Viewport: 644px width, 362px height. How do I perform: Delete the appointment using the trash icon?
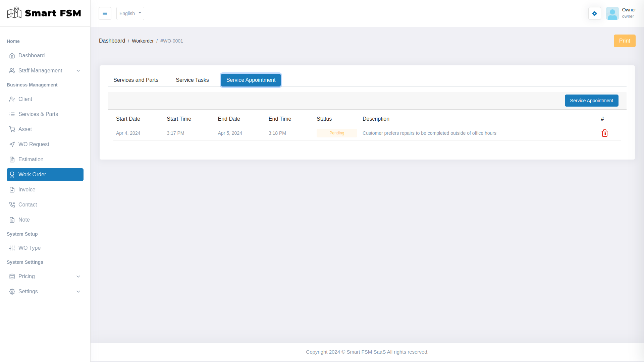pos(604,133)
